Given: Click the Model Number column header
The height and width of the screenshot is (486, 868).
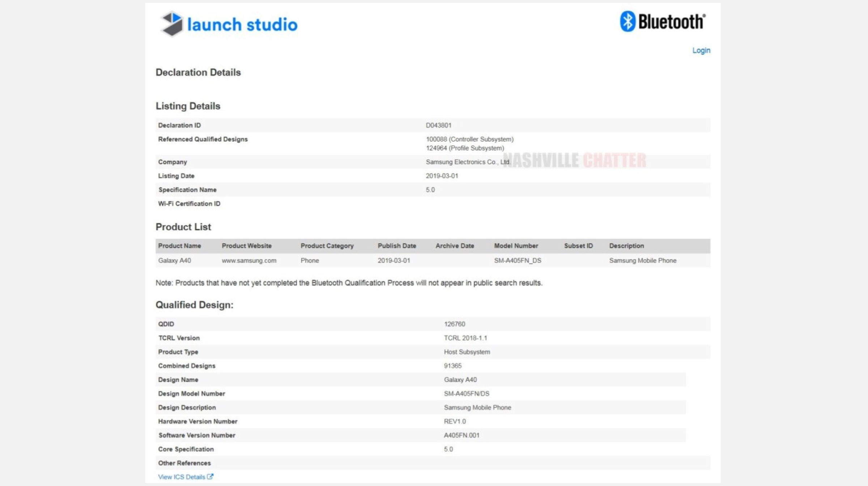Looking at the screenshot, I should tap(516, 246).
